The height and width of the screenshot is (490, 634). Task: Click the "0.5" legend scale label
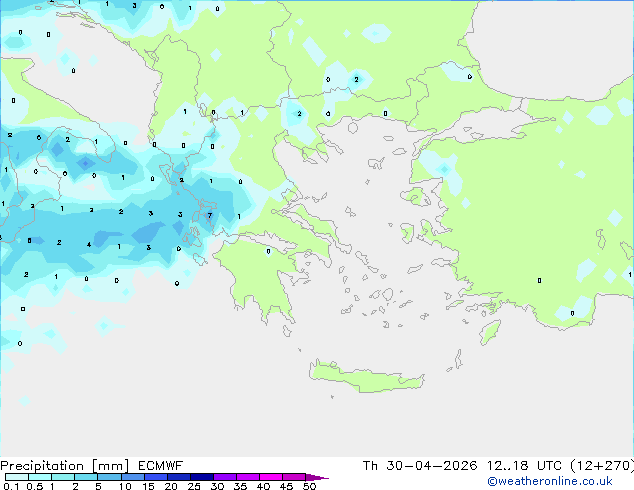pyautogui.click(x=35, y=486)
